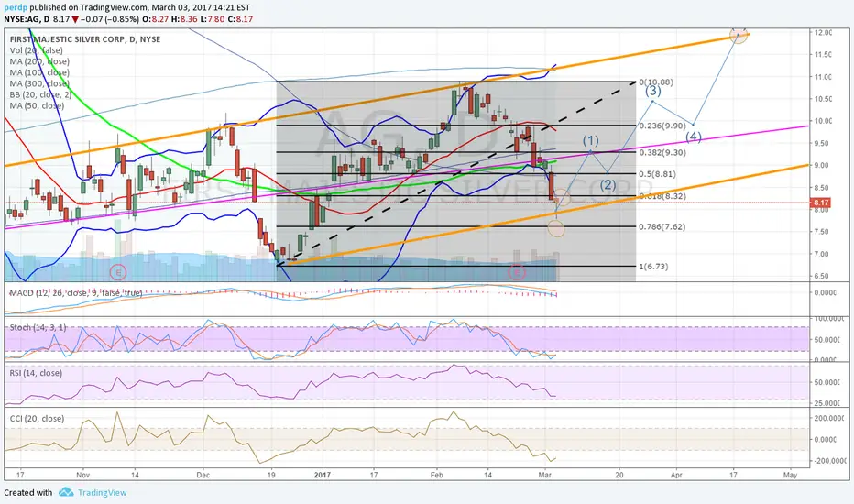This screenshot has width=854, height=504.
Task: Select the MA (50, close) indicator legend
Action: tap(37, 105)
